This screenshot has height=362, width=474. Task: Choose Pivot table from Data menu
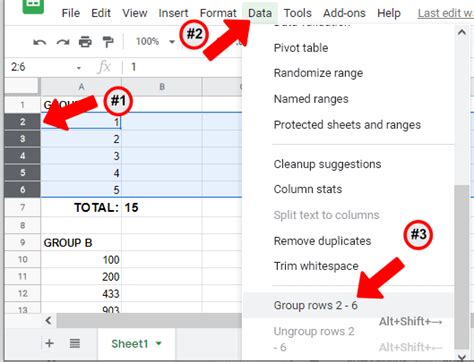[x=301, y=48]
